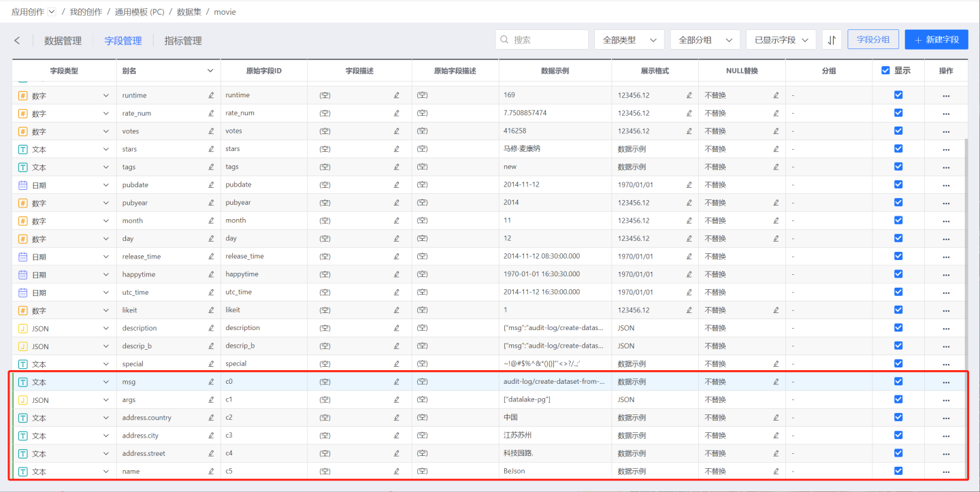This screenshot has width=980, height=492.
Task: Switch to 数据管理 tab
Action: [x=63, y=41]
